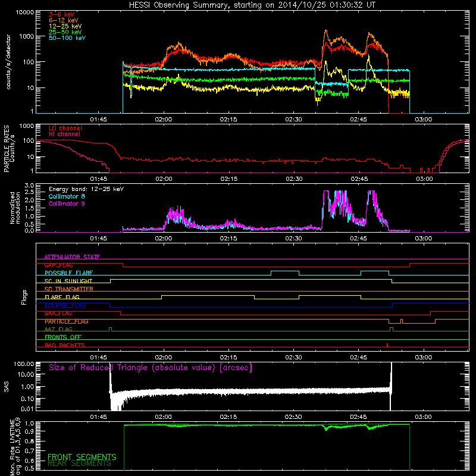Image resolution: width=476 pixels, height=476 pixels.
Task: Select the Collimator 8 legend entry
Action: [x=67, y=196]
